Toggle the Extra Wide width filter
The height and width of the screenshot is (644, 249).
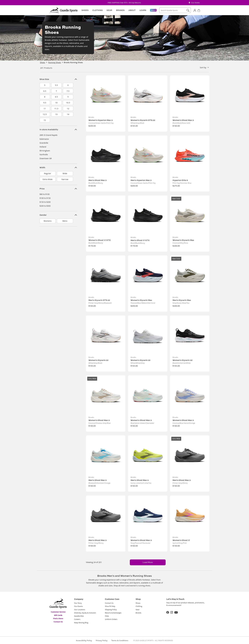47,179
